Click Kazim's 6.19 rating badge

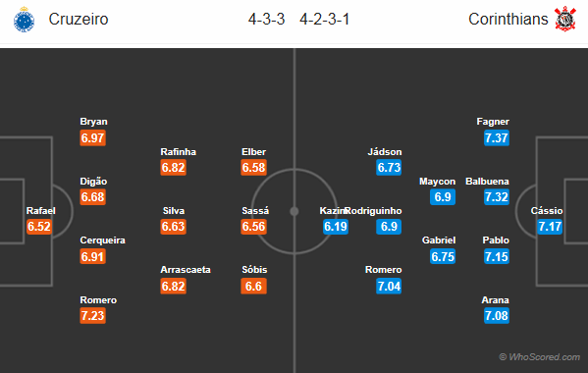tap(336, 227)
